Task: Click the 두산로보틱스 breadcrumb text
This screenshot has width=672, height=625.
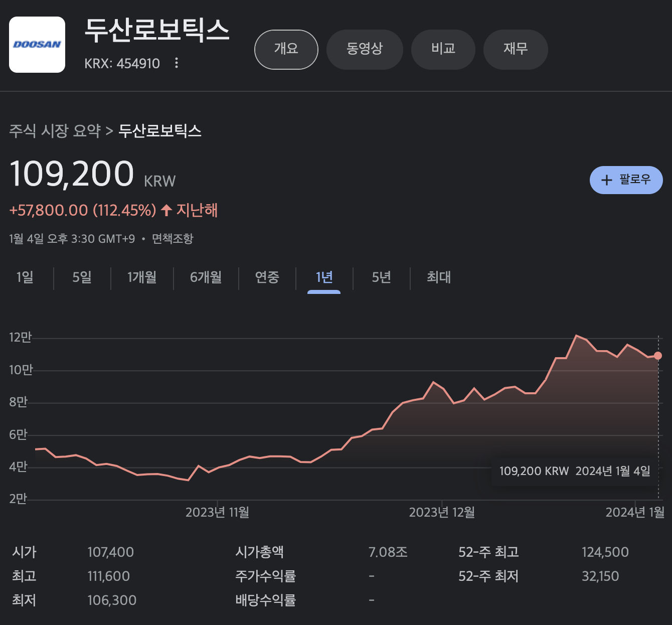Action: click(x=160, y=131)
